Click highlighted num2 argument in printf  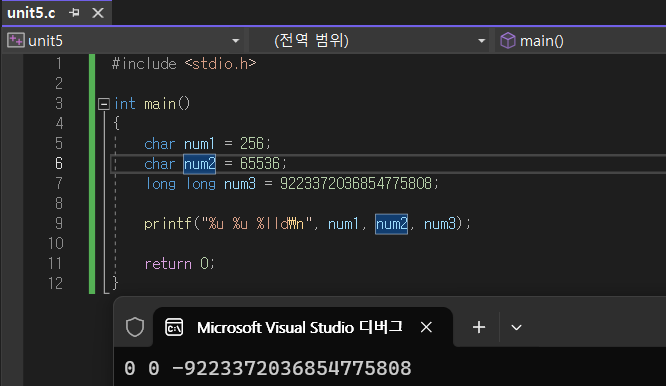click(391, 224)
